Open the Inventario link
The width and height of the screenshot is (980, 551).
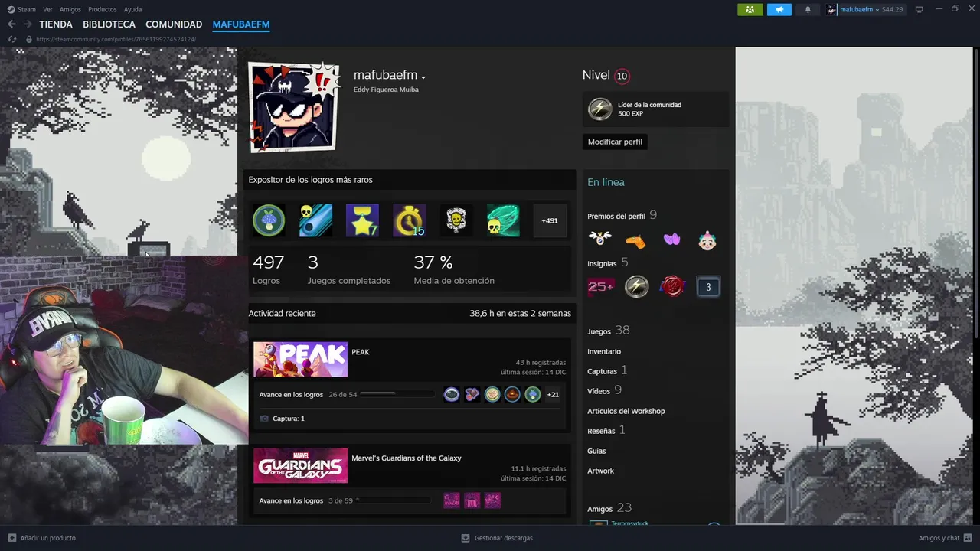tap(604, 351)
